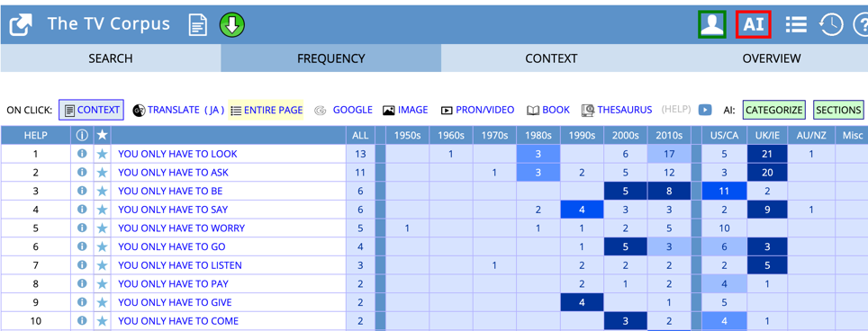The height and width of the screenshot is (331, 868).
Task: Switch to the OVERVIEW tab
Action: (772, 58)
